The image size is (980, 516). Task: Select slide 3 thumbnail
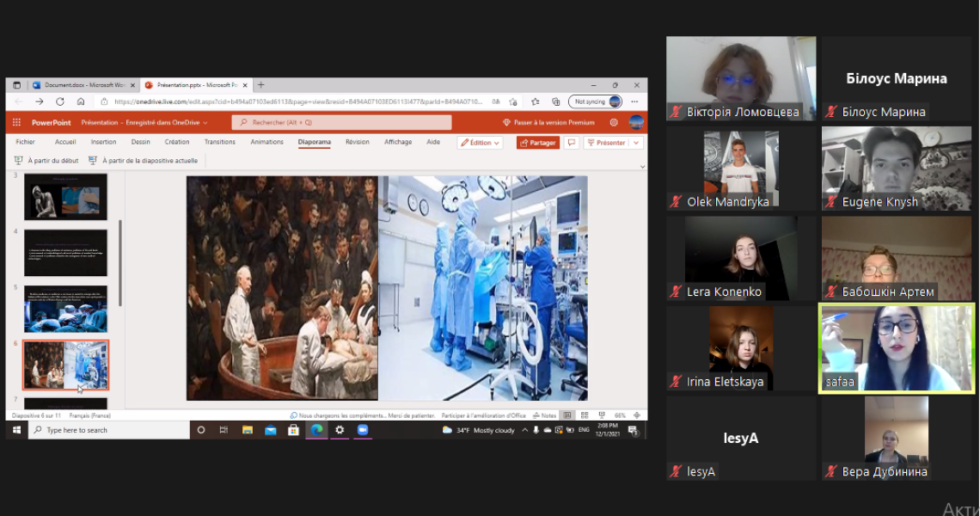coord(65,197)
